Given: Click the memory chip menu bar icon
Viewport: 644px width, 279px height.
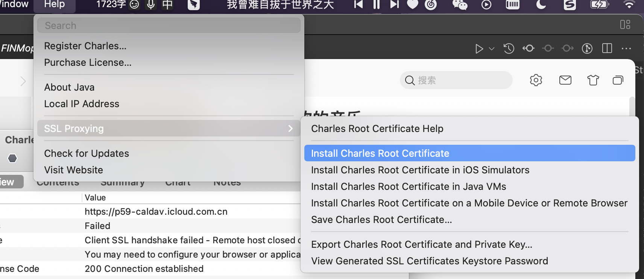Looking at the screenshot, I should pyautogui.click(x=513, y=5).
